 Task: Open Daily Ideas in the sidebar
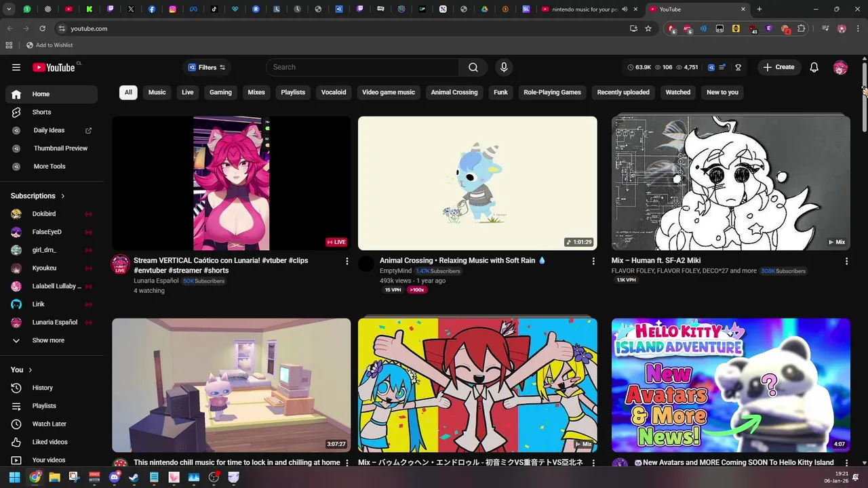click(x=51, y=130)
